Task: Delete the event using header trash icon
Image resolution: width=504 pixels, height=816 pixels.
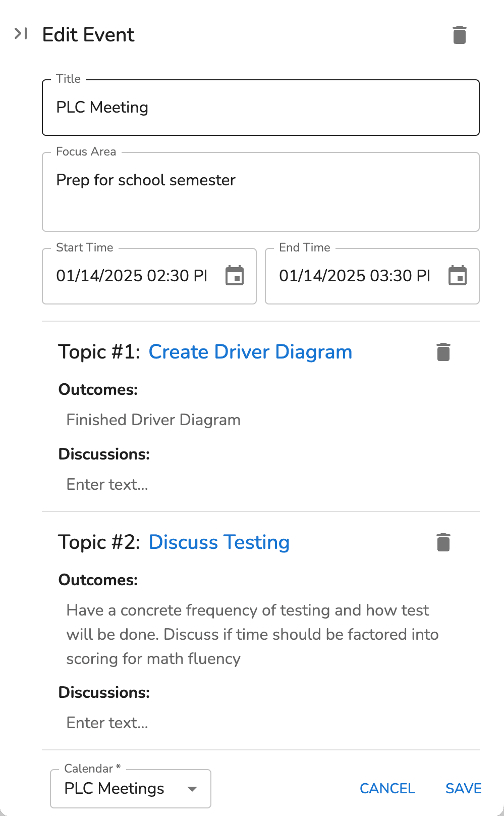Action: 460,35
